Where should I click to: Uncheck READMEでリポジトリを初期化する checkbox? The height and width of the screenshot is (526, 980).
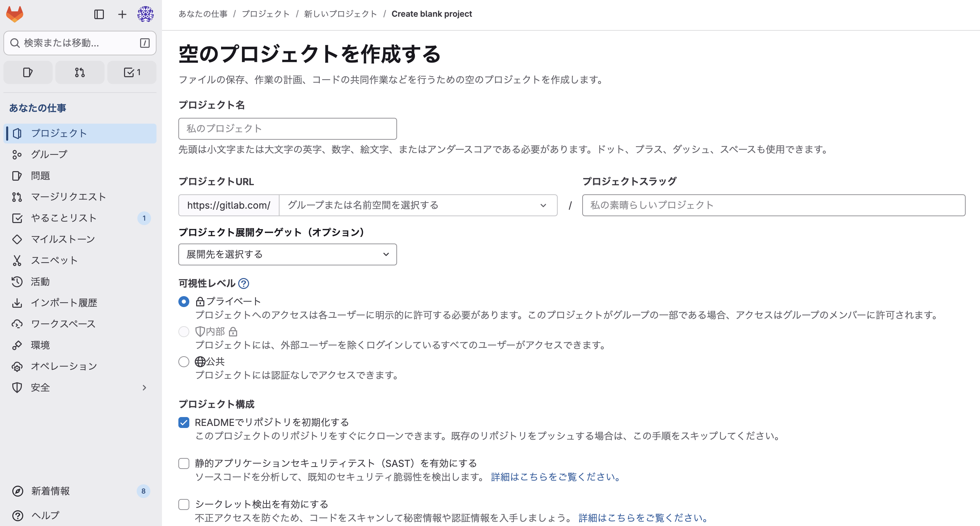point(184,423)
